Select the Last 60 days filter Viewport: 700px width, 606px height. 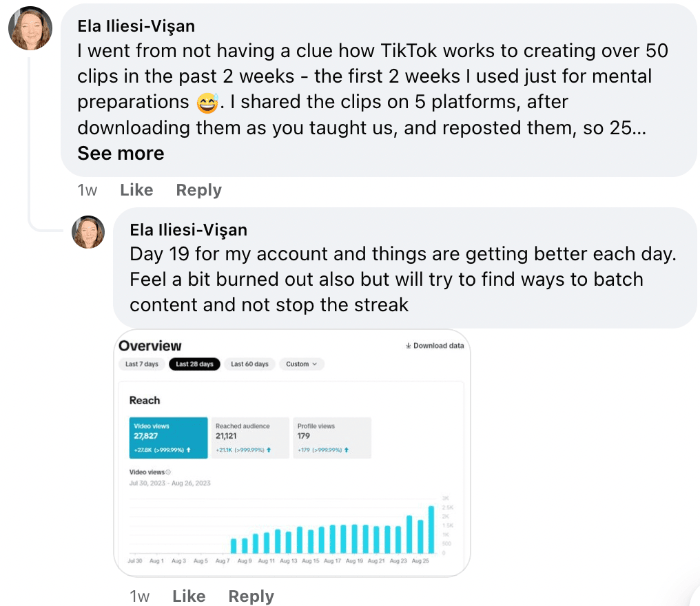249,364
